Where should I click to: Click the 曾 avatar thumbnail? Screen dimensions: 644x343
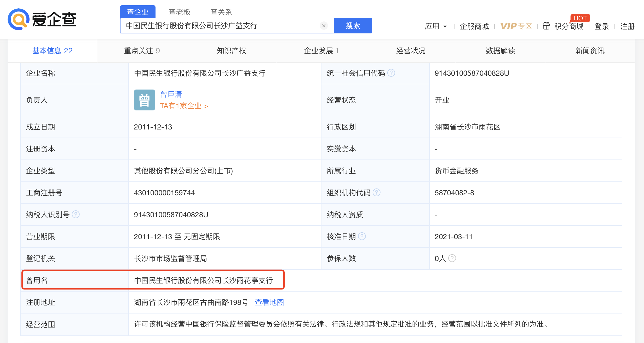[x=144, y=100]
